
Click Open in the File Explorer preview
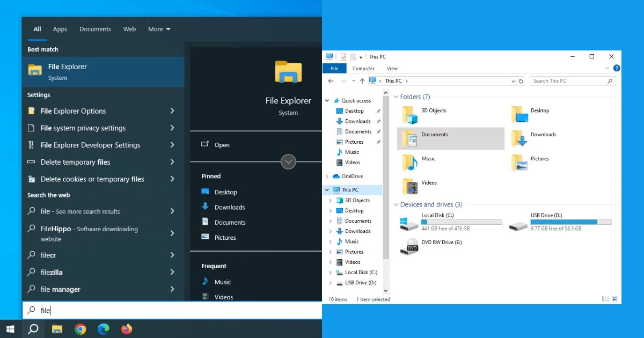point(215,145)
